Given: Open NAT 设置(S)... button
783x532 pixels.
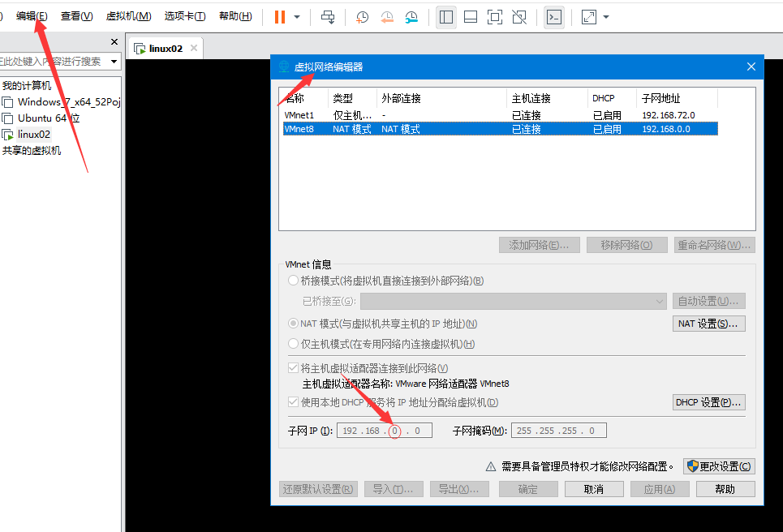Looking at the screenshot, I should coord(708,324).
